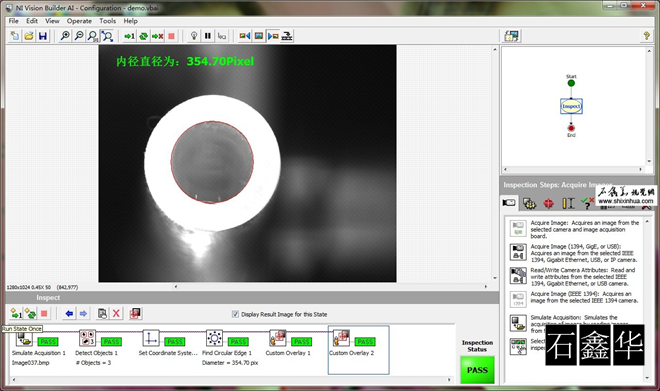
Task: Add the Acquire Image step
Action: coord(574,229)
